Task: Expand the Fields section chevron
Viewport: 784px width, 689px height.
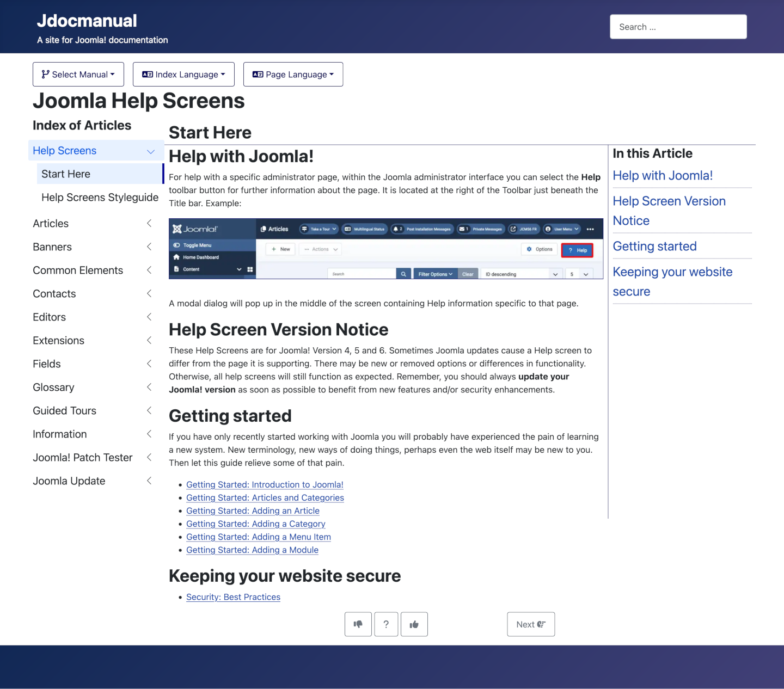Action: tap(149, 364)
